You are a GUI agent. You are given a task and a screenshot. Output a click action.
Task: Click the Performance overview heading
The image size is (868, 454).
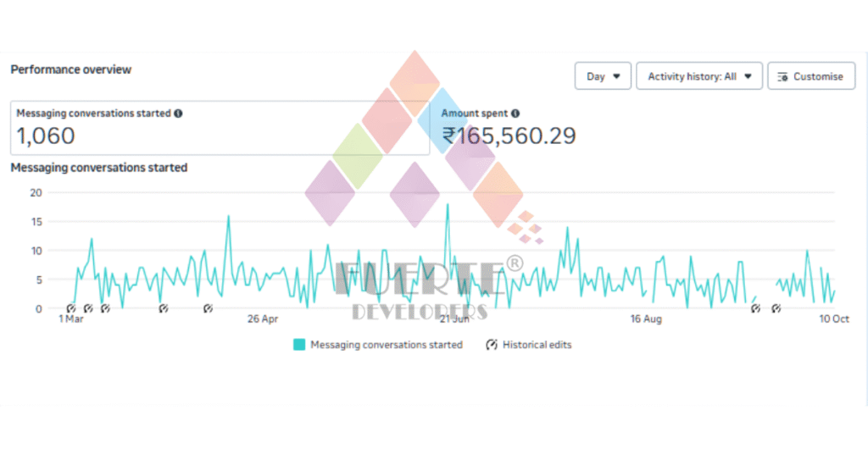[x=70, y=69]
